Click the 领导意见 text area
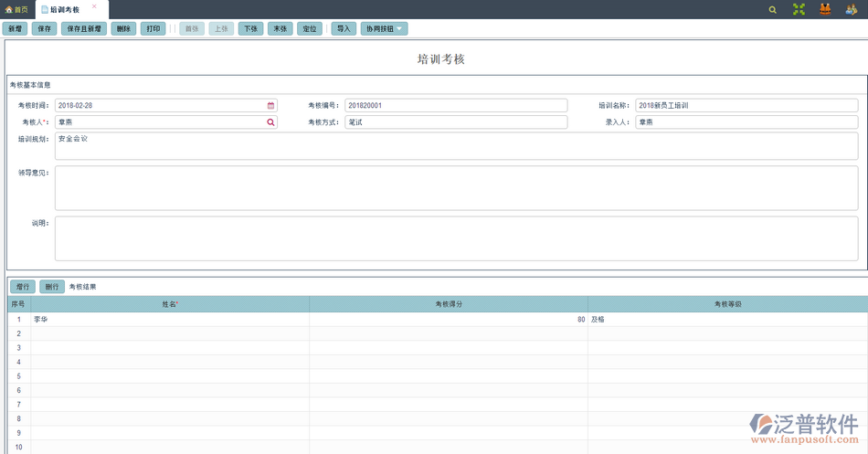 456,187
